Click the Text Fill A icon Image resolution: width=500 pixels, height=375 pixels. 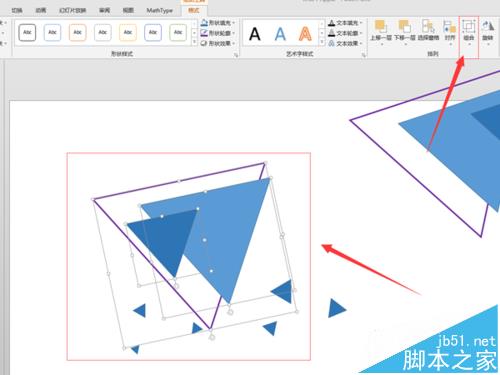click(331, 23)
